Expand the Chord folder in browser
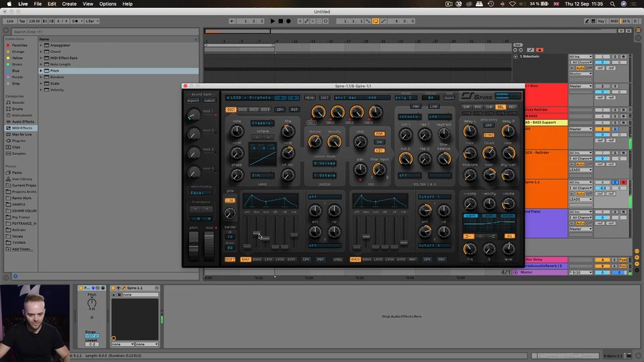 (x=41, y=52)
